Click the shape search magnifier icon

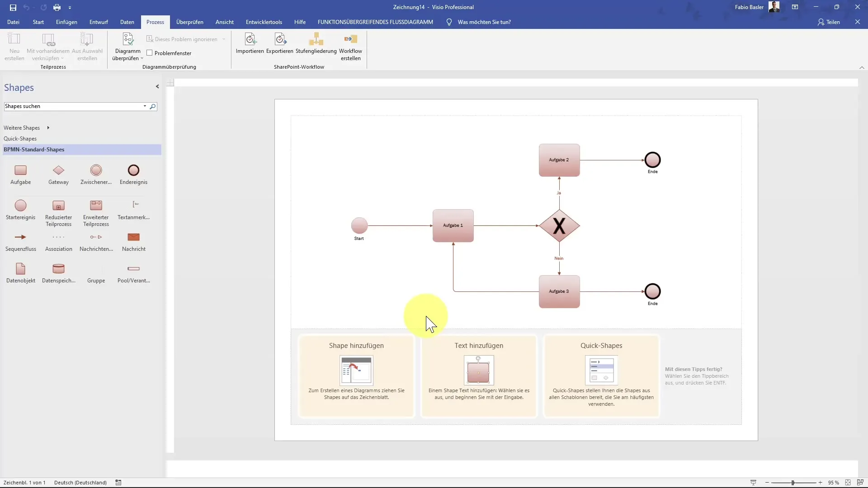(153, 106)
